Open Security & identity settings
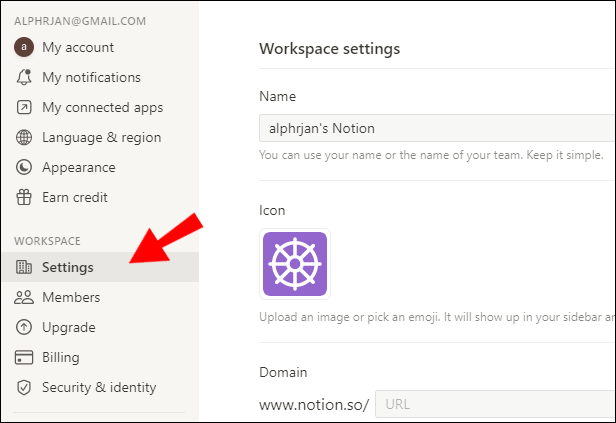Viewport: 616px width, 423px height. click(100, 388)
